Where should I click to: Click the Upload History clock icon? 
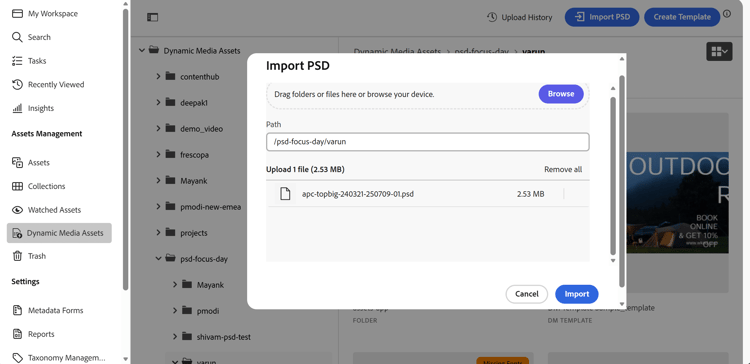pyautogui.click(x=492, y=17)
